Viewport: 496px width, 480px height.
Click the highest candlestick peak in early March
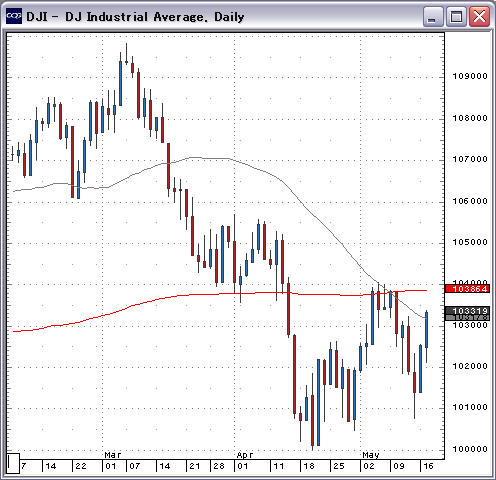(x=126, y=54)
